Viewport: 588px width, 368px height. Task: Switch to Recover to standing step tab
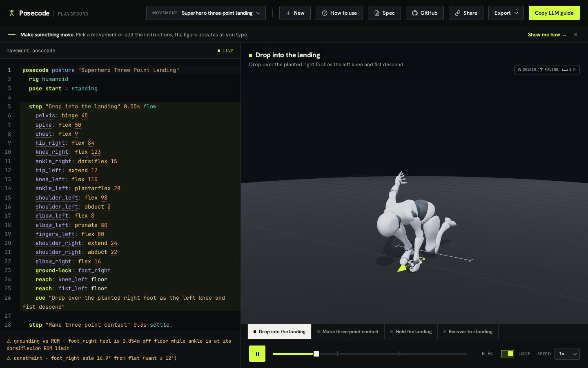(468, 332)
